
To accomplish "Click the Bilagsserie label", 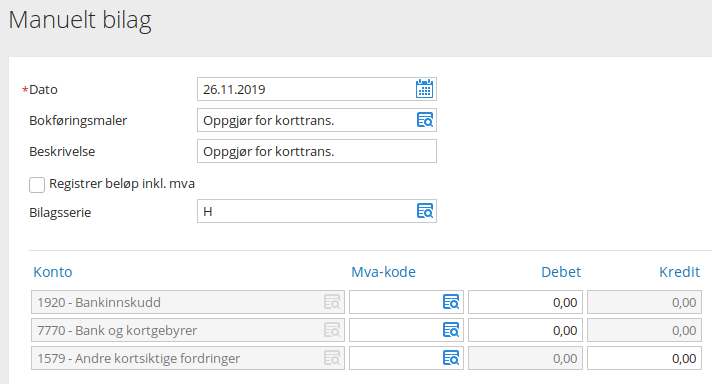I will 60,212.
